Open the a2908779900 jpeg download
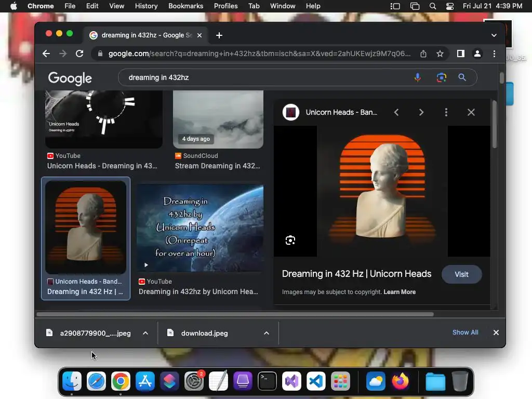This screenshot has width=532, height=399. click(x=96, y=333)
